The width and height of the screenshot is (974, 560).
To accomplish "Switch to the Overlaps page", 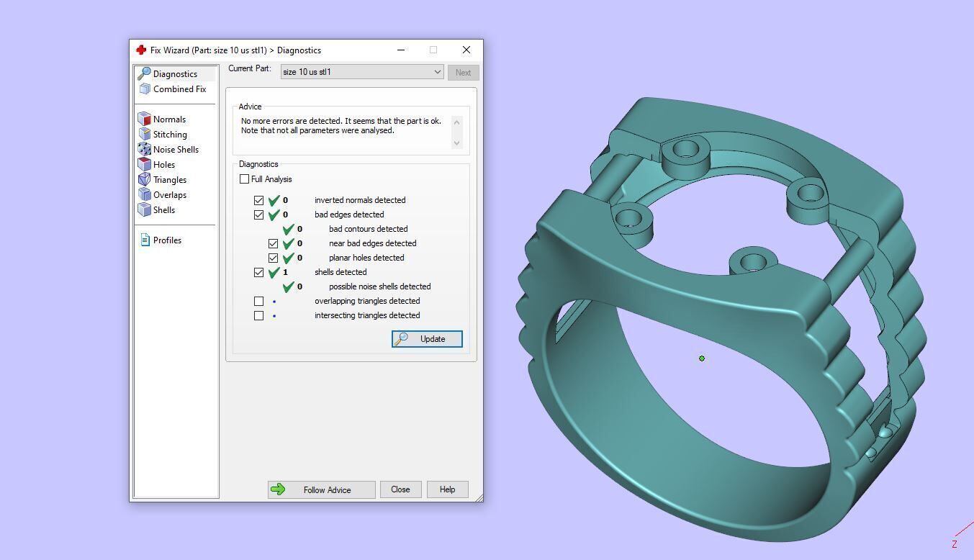I will [x=170, y=195].
